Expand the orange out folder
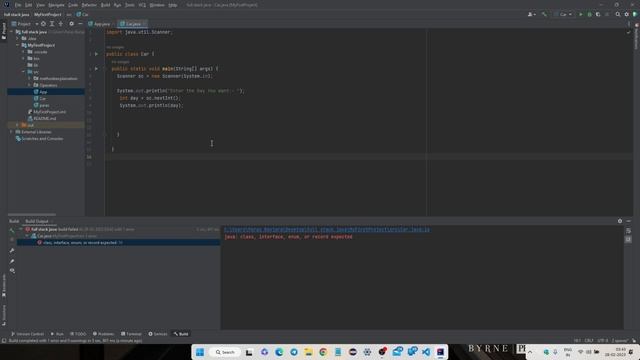This screenshot has width=640, height=360. pos(18,125)
